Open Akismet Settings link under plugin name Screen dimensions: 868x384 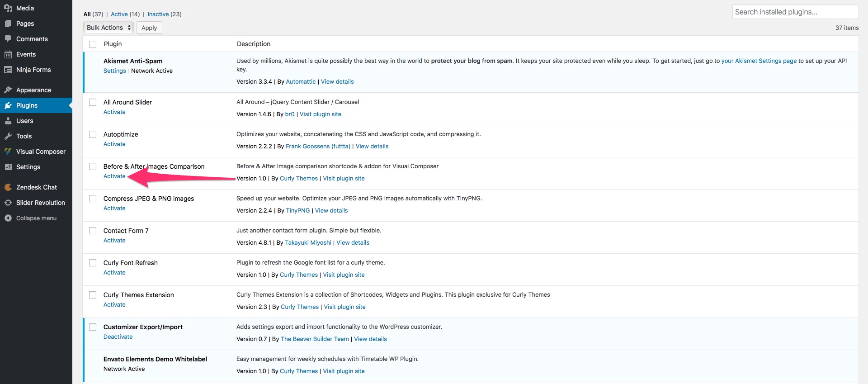pyautogui.click(x=115, y=71)
